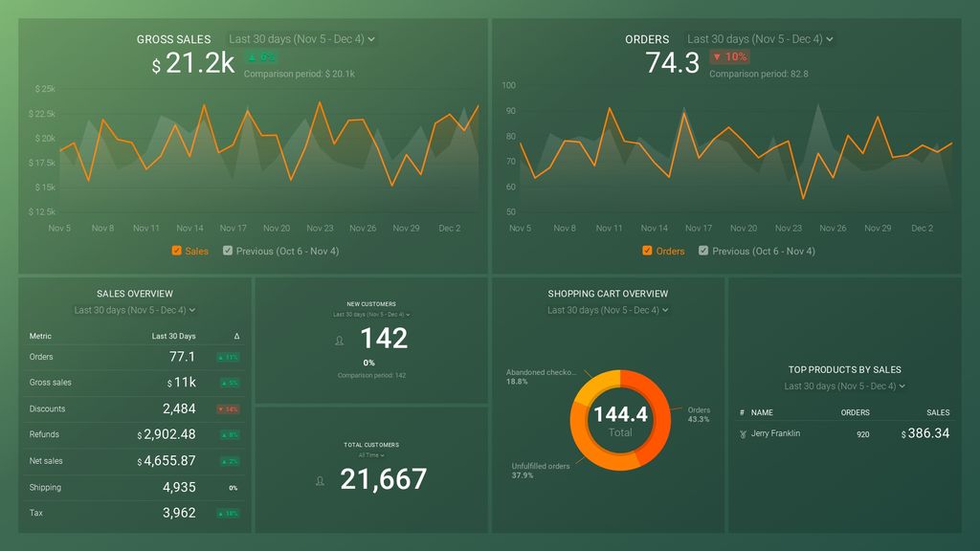The height and width of the screenshot is (551, 980).
Task: Click the 77.1 orders value in Sales Overview
Action: pyautogui.click(x=183, y=357)
